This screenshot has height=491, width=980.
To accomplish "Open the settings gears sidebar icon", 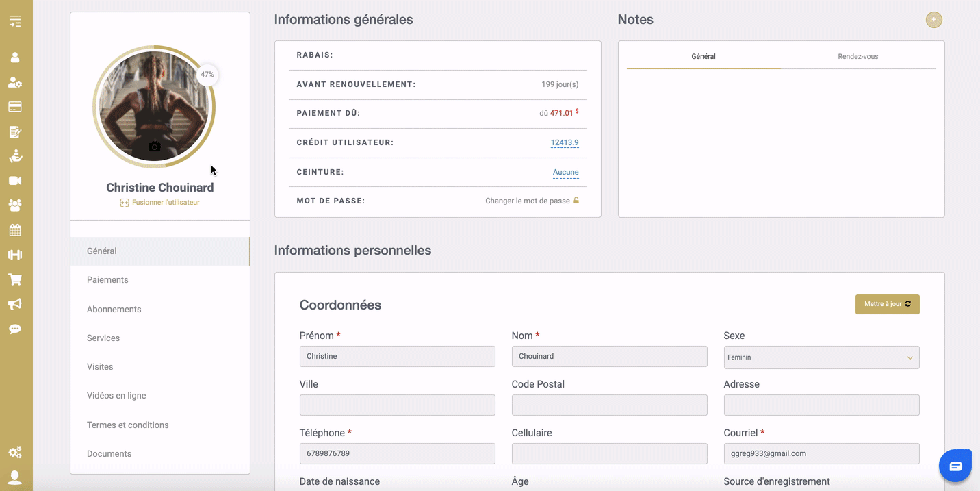I will click(x=15, y=453).
